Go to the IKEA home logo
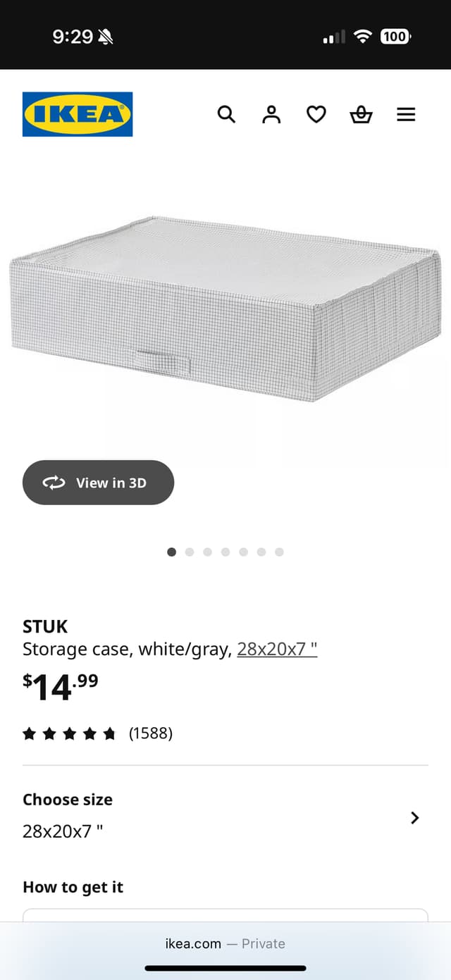The width and height of the screenshot is (451, 980). [x=78, y=114]
